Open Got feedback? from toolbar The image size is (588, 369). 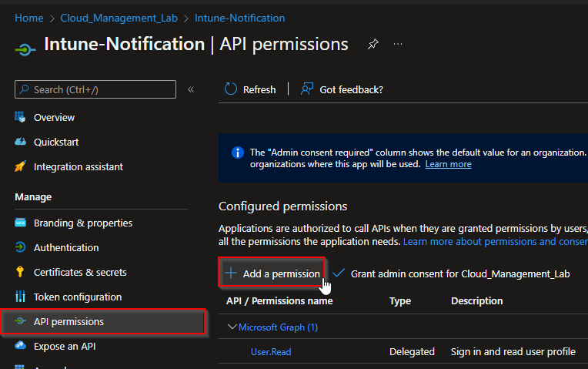click(342, 89)
